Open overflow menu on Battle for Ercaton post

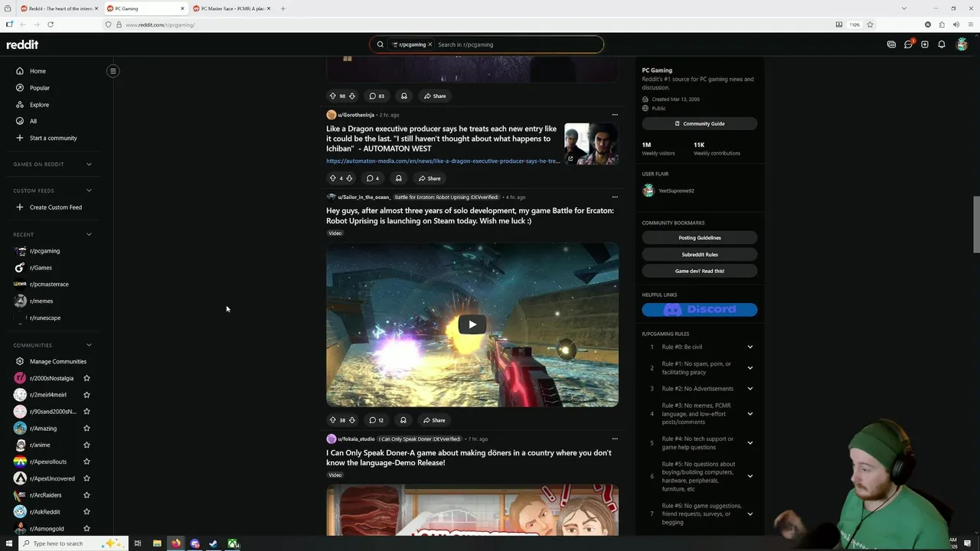click(x=614, y=197)
